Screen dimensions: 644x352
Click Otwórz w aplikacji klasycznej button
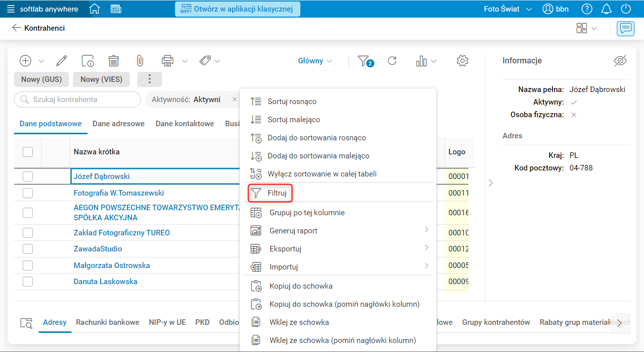237,9
